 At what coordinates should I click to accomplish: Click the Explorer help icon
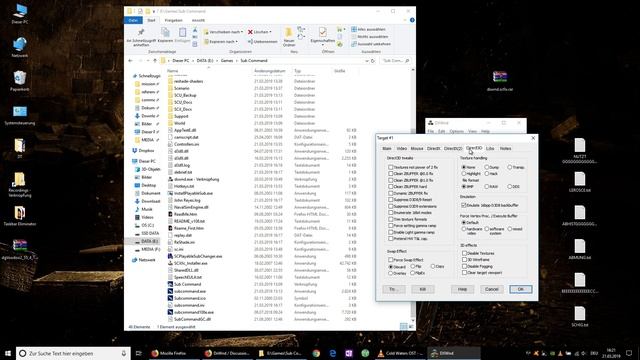pos(412,20)
